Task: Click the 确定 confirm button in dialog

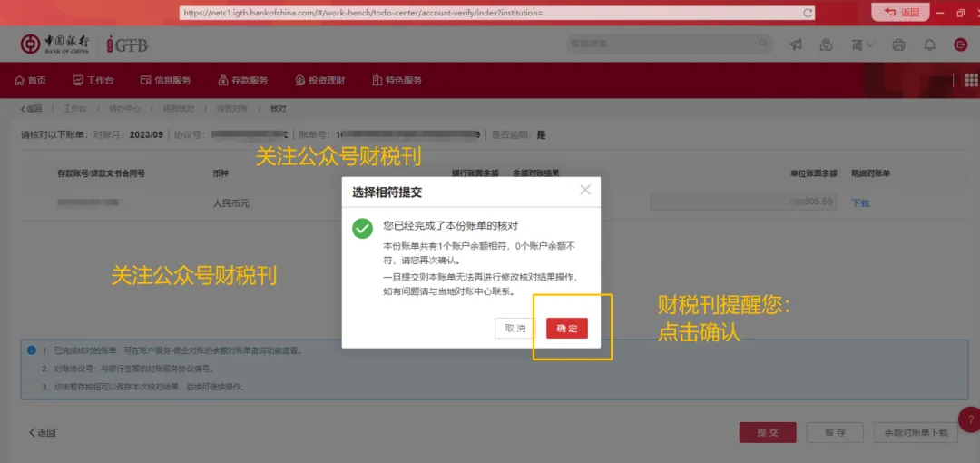Action: [x=567, y=329]
